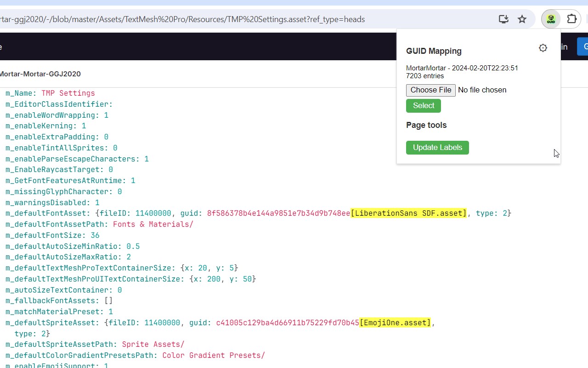Screen dimensions: 588x368
Task: Click the 7203 entries text
Action: pyautogui.click(x=425, y=76)
